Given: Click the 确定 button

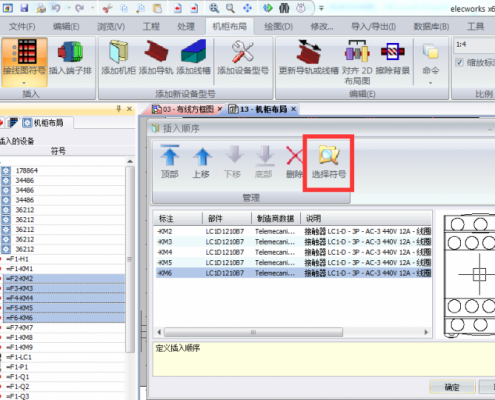Looking at the screenshot, I should 452,387.
